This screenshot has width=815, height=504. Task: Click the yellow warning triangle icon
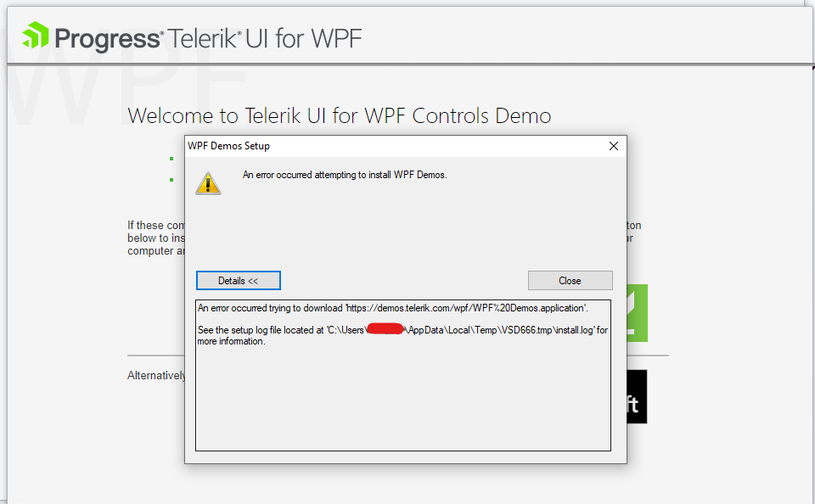[x=208, y=183]
